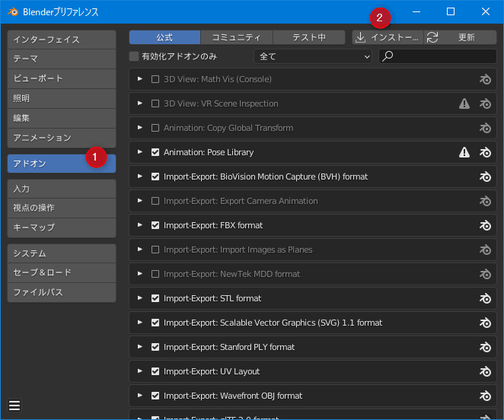Disable Scalable Vector Graphics (SVG) addon
This screenshot has height=420, width=504.
(x=155, y=323)
